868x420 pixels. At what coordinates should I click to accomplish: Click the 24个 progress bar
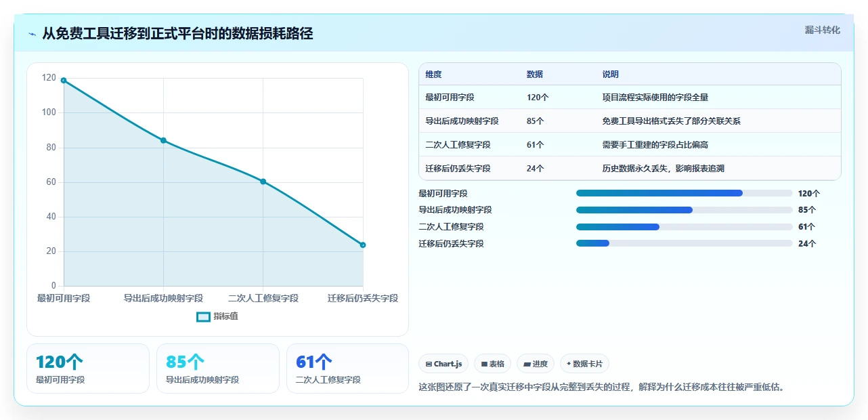point(684,244)
